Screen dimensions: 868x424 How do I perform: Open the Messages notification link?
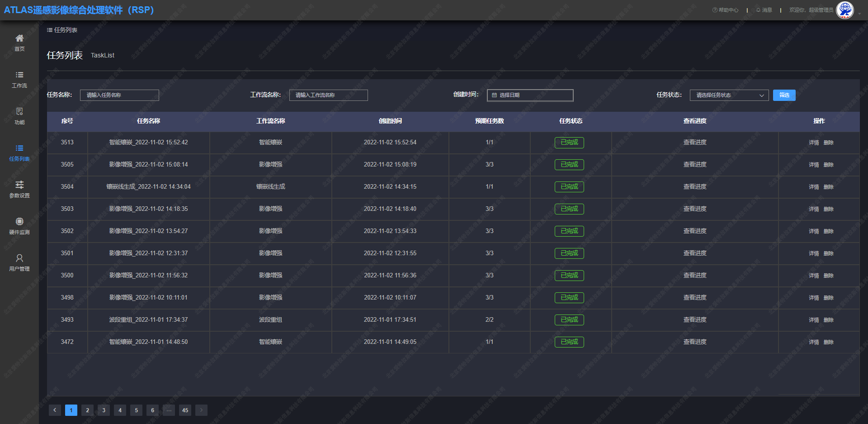[764, 10]
